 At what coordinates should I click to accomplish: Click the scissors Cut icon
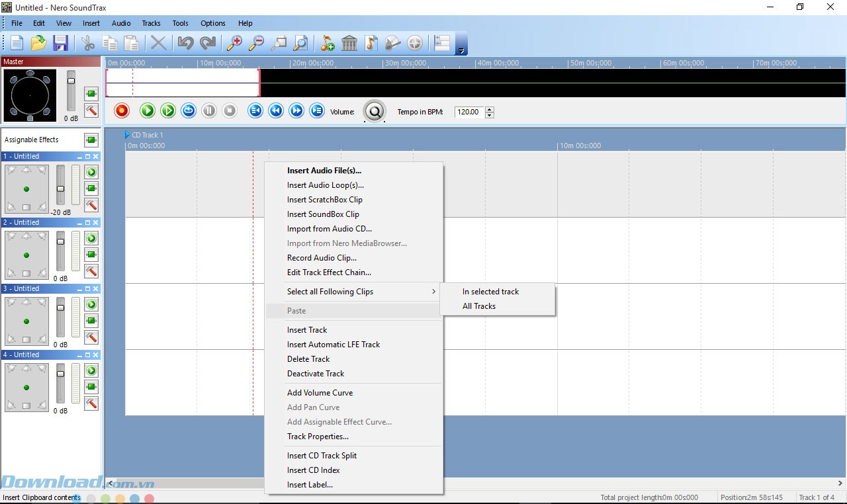point(88,44)
